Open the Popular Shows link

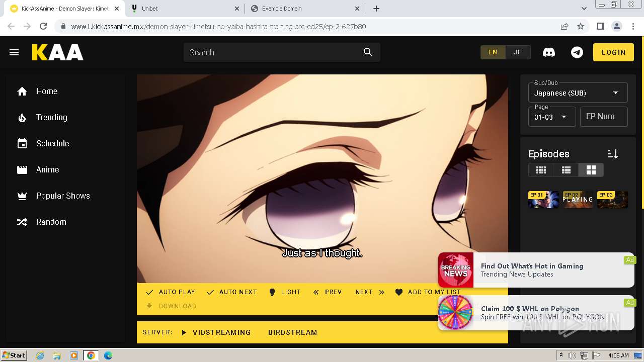click(x=63, y=196)
